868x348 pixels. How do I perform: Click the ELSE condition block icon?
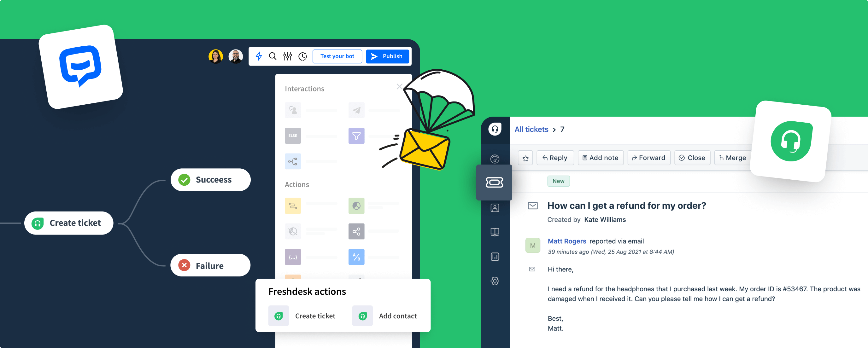tap(292, 136)
